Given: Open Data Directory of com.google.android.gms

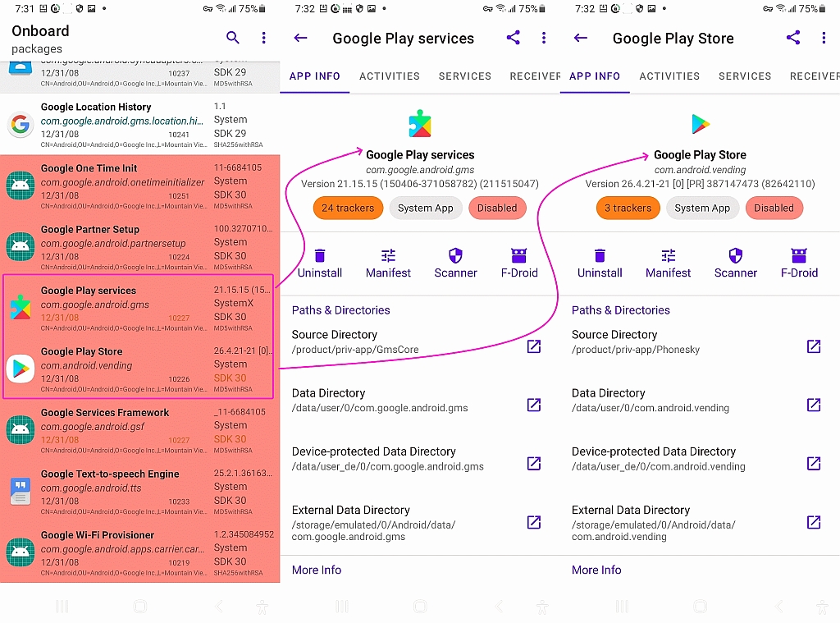Looking at the screenshot, I should click(534, 405).
